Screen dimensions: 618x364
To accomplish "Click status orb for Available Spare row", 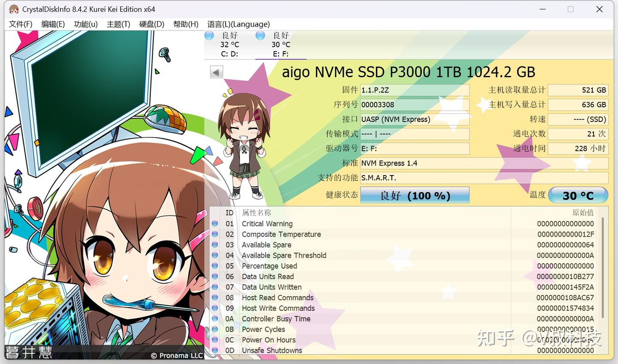I will pyautogui.click(x=215, y=245).
